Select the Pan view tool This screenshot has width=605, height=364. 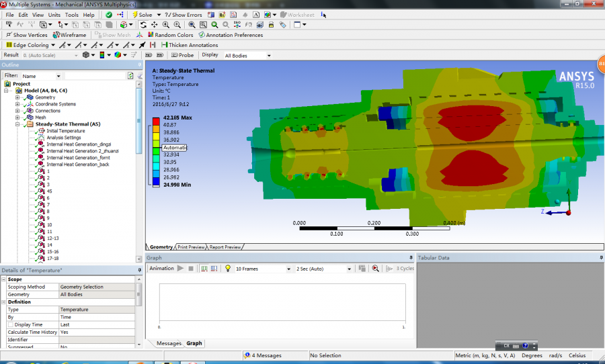point(154,25)
